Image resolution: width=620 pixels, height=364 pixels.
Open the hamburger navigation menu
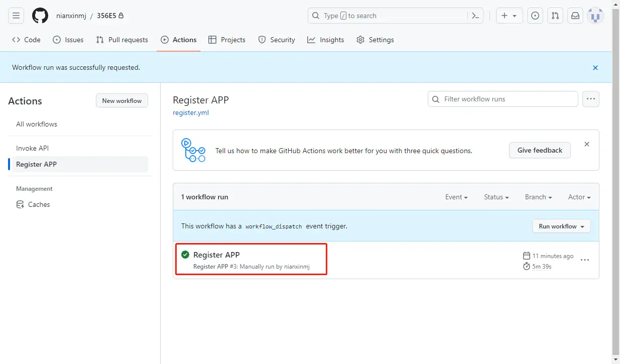click(x=16, y=16)
